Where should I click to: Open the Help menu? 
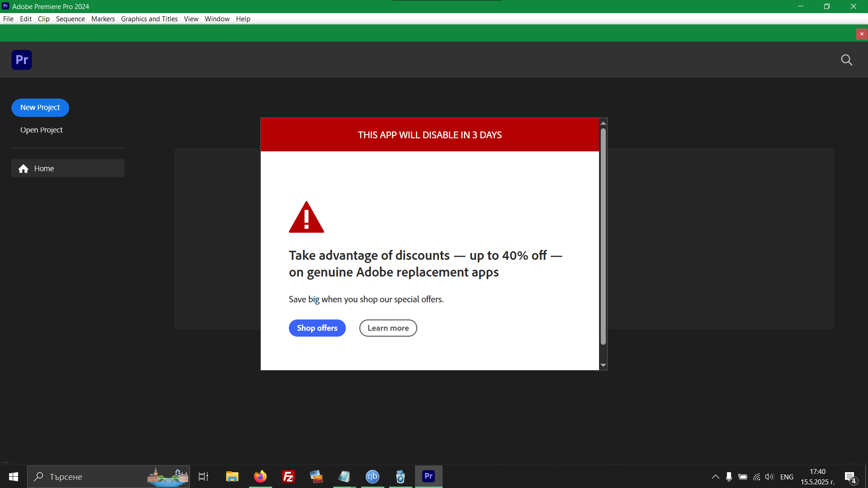pyautogui.click(x=243, y=19)
